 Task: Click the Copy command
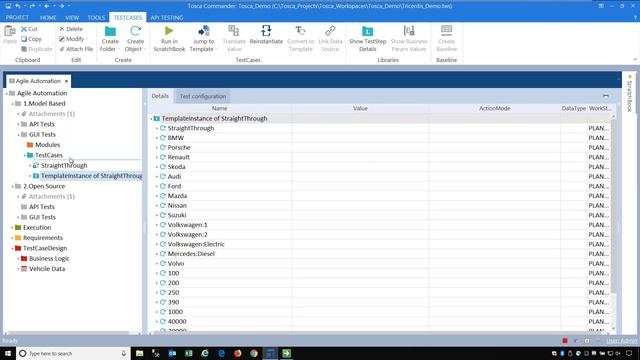31,39
